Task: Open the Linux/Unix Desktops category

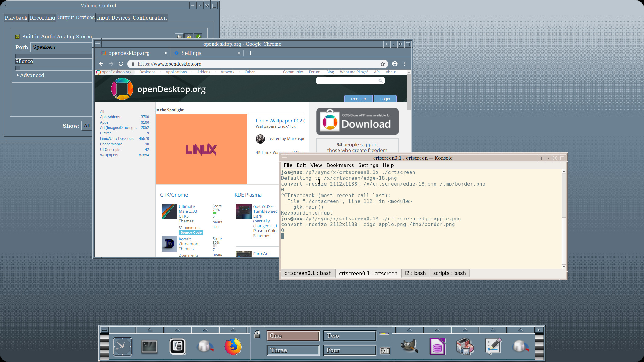Action: pyautogui.click(x=117, y=139)
